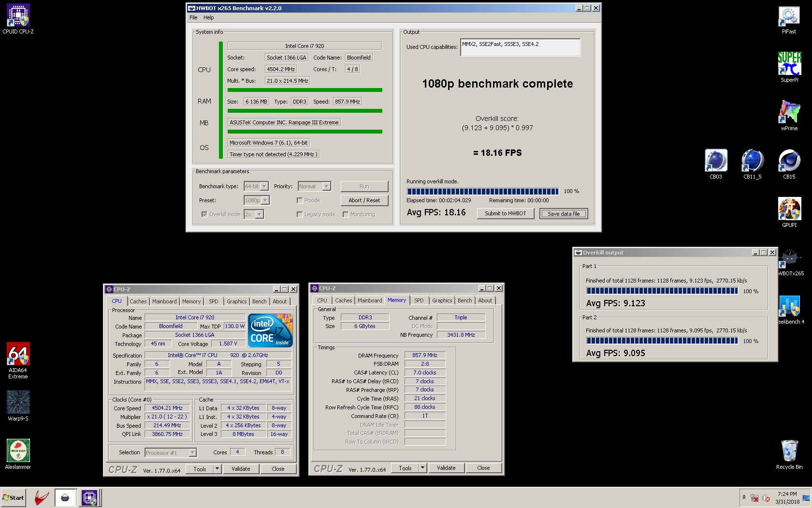The image size is (812, 508).
Task: Click Part 2 progress bar
Action: 662,341
